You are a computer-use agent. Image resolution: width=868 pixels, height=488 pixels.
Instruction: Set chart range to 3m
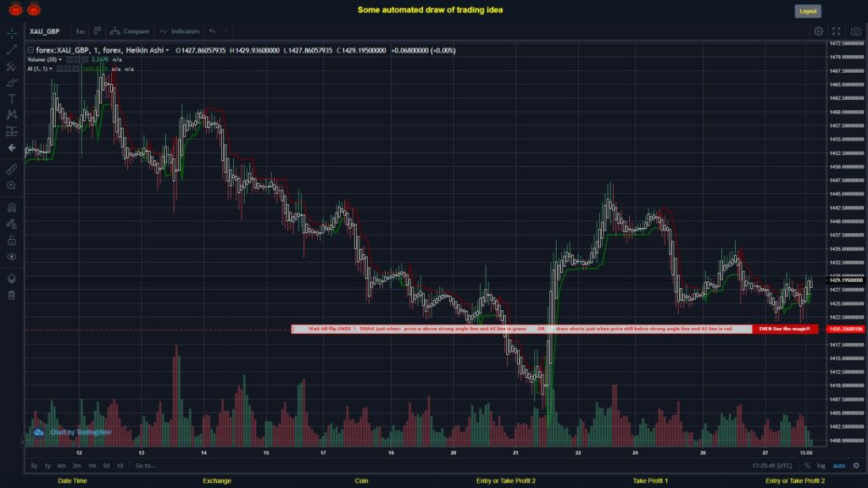(x=76, y=466)
